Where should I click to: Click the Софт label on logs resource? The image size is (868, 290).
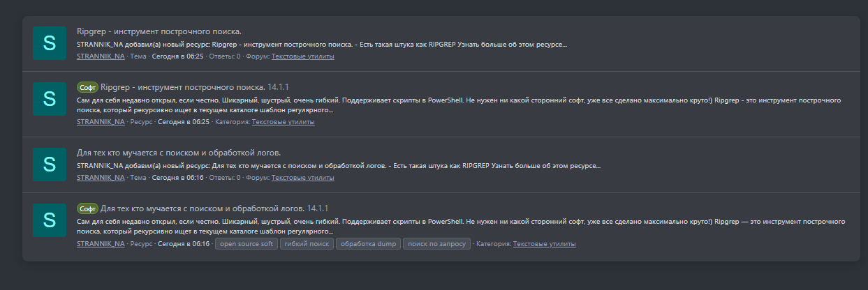click(x=87, y=208)
